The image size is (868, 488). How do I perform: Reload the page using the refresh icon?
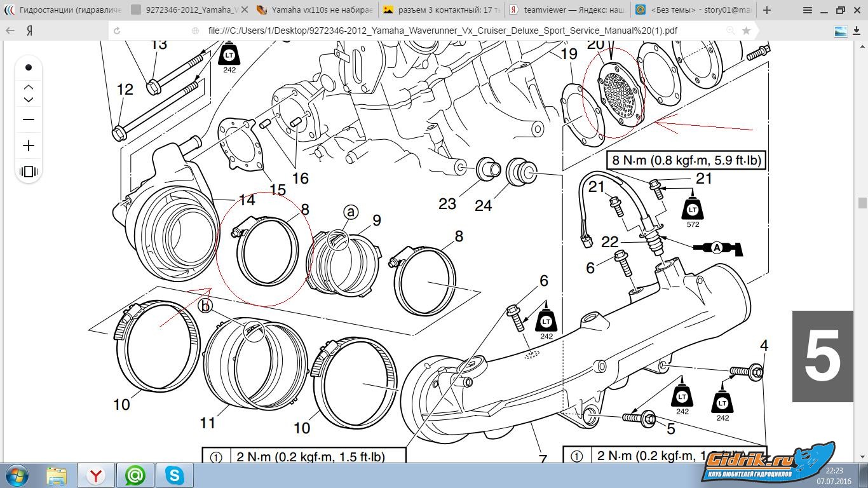tap(117, 30)
